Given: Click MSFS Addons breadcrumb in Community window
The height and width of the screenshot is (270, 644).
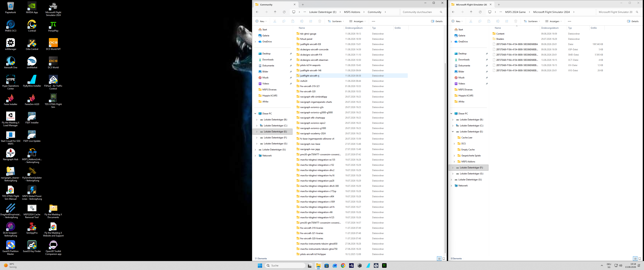Looking at the screenshot, I should [x=352, y=12].
